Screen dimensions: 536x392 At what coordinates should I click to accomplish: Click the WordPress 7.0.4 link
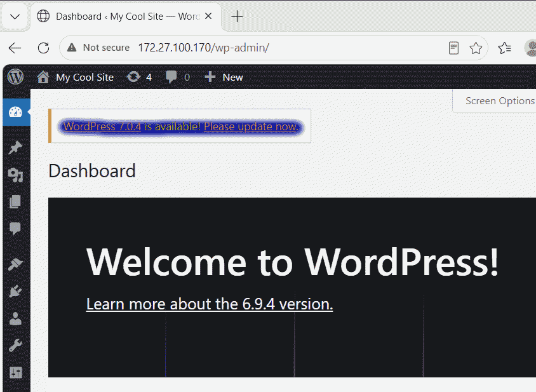pyautogui.click(x=102, y=126)
